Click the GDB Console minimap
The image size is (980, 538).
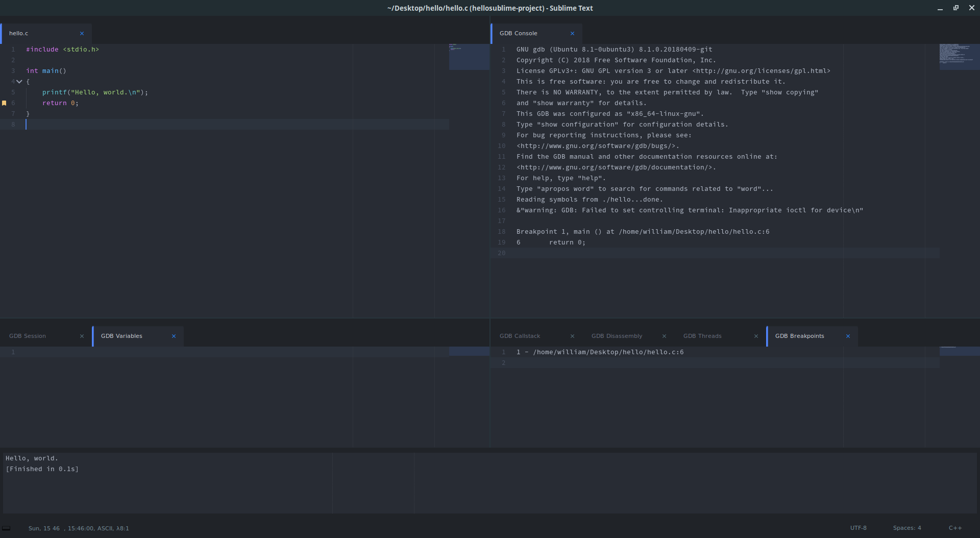point(960,57)
